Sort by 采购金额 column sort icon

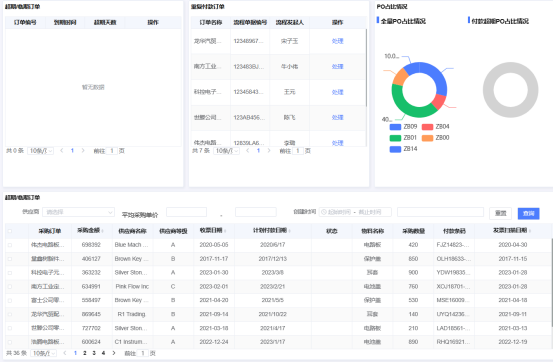[x=102, y=231]
